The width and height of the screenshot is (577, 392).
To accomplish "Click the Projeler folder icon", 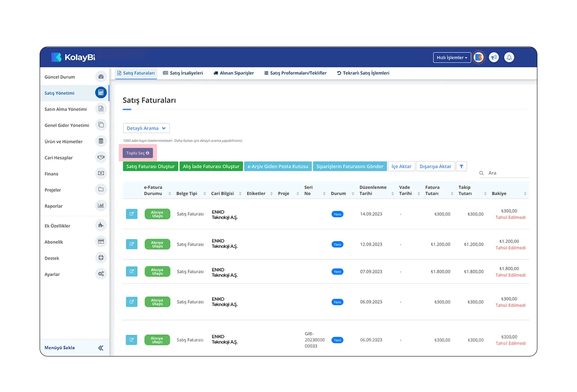I will [x=101, y=189].
